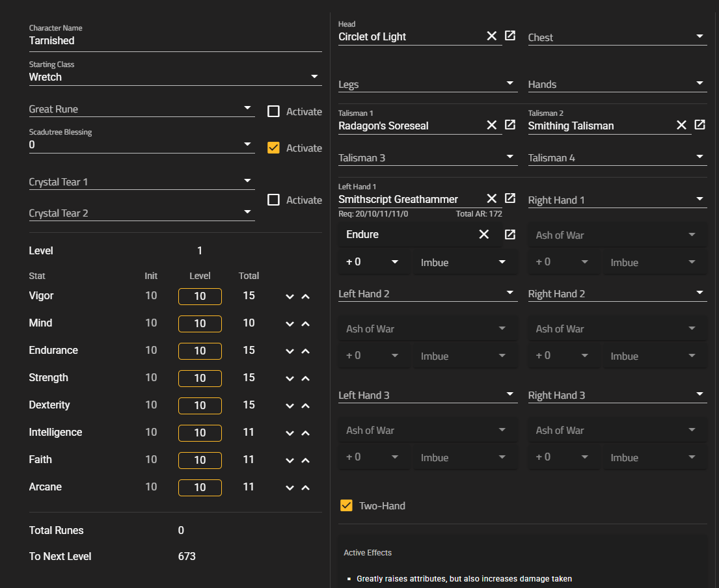Image resolution: width=719 pixels, height=588 pixels.
Task: Enable the Great Rune Activate checkbox
Action: (x=273, y=111)
